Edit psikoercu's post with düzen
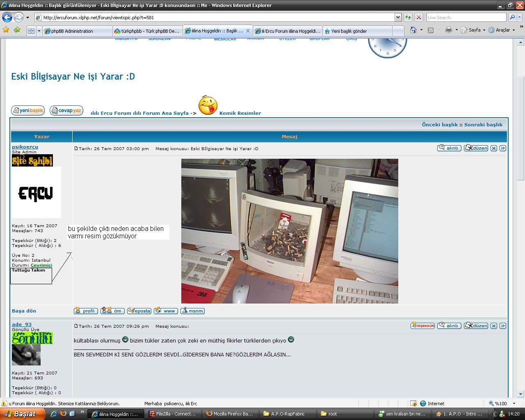The width and height of the screenshot is (525, 420). 476,148
